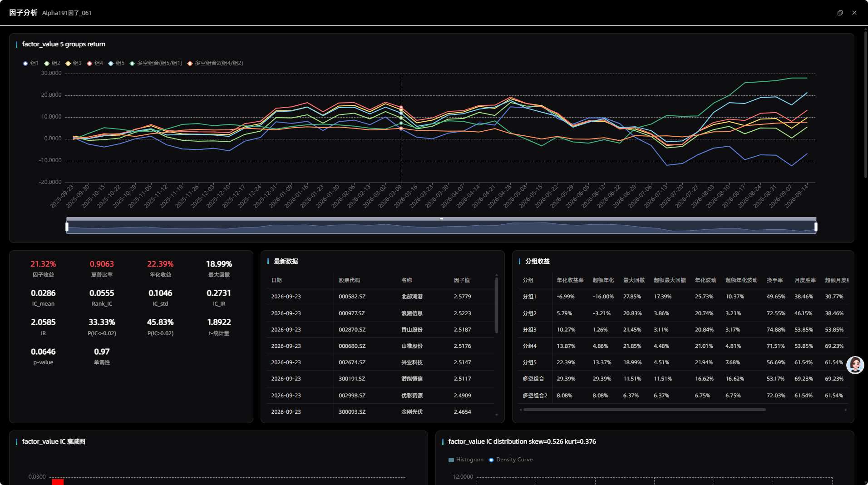Click the 0.0646 p-value figure
The height and width of the screenshot is (485, 868).
pyautogui.click(x=43, y=351)
